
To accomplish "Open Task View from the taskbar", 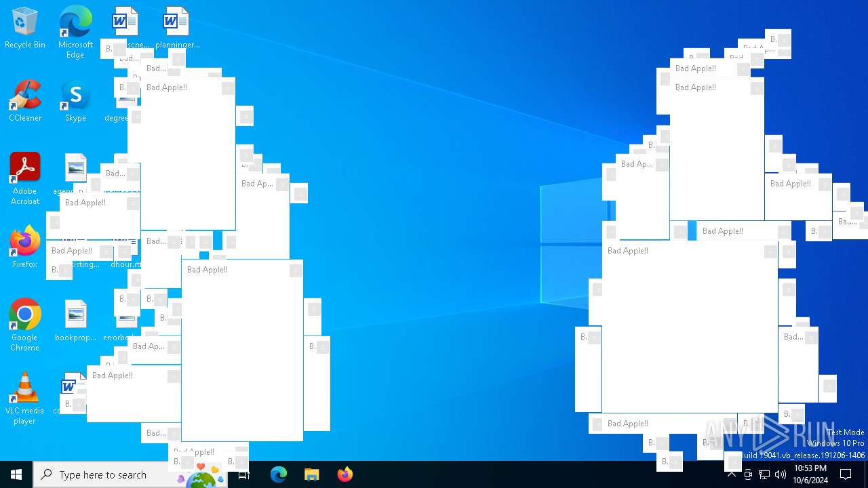I will [x=244, y=474].
